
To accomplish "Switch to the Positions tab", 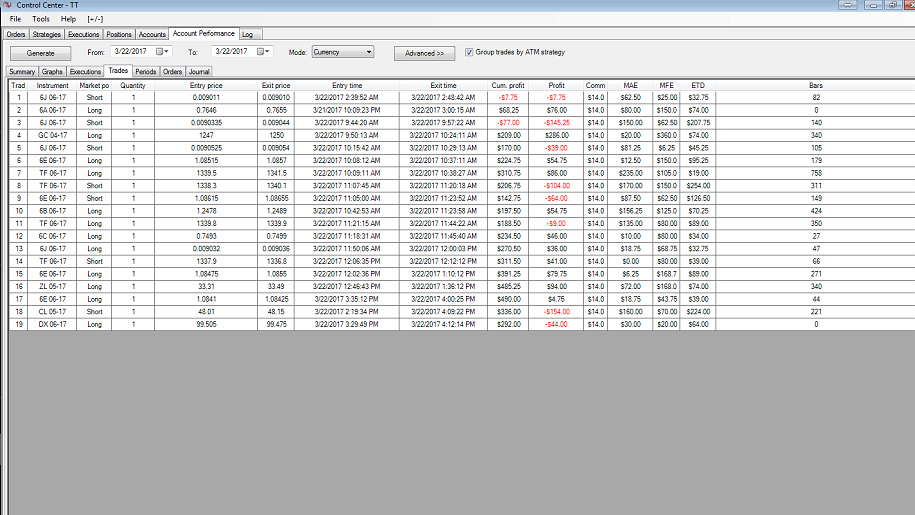I will click(x=119, y=34).
